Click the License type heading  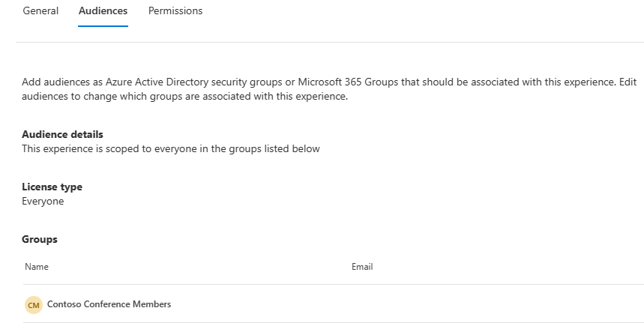[x=52, y=187]
